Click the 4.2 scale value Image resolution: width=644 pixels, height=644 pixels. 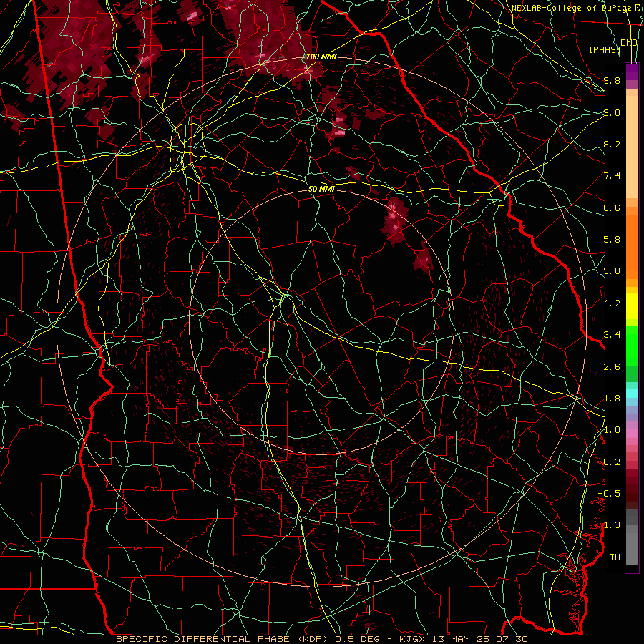point(612,303)
